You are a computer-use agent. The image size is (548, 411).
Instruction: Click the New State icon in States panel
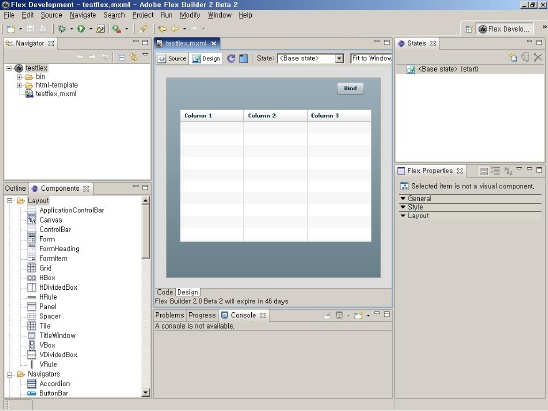point(513,57)
